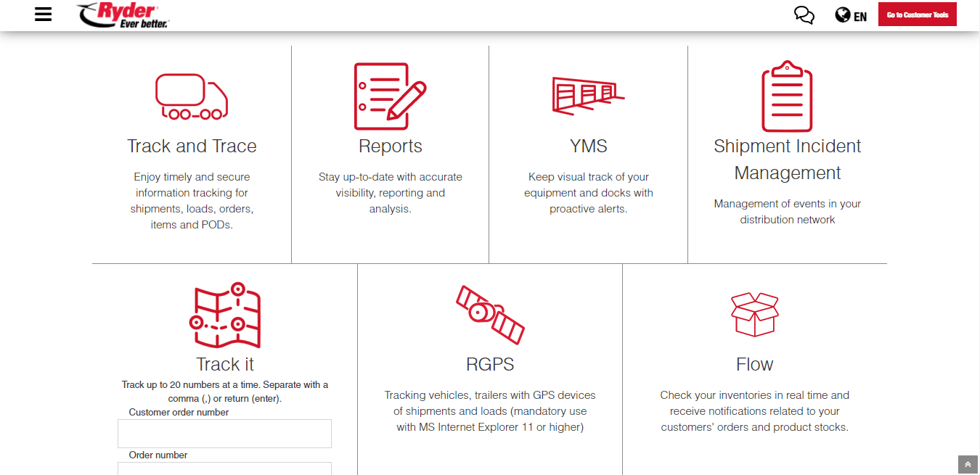Open the Reports heading link

click(390, 146)
